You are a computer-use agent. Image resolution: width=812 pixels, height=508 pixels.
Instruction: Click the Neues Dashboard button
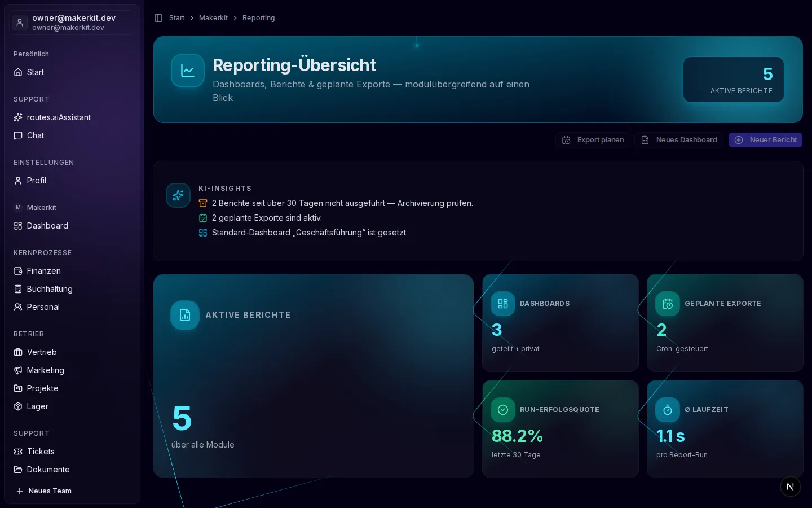point(679,140)
